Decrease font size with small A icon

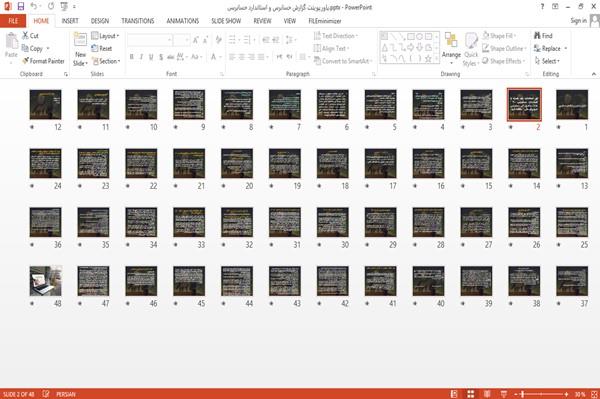tap(205, 40)
